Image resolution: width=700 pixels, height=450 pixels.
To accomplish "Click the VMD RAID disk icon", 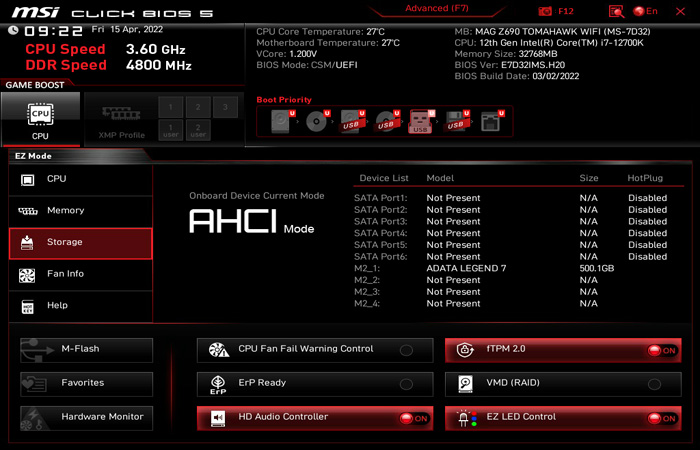I will pyautogui.click(x=465, y=384).
